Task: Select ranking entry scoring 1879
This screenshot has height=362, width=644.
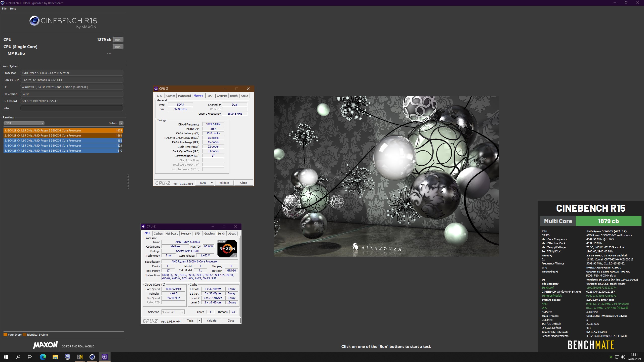Action: point(63,130)
